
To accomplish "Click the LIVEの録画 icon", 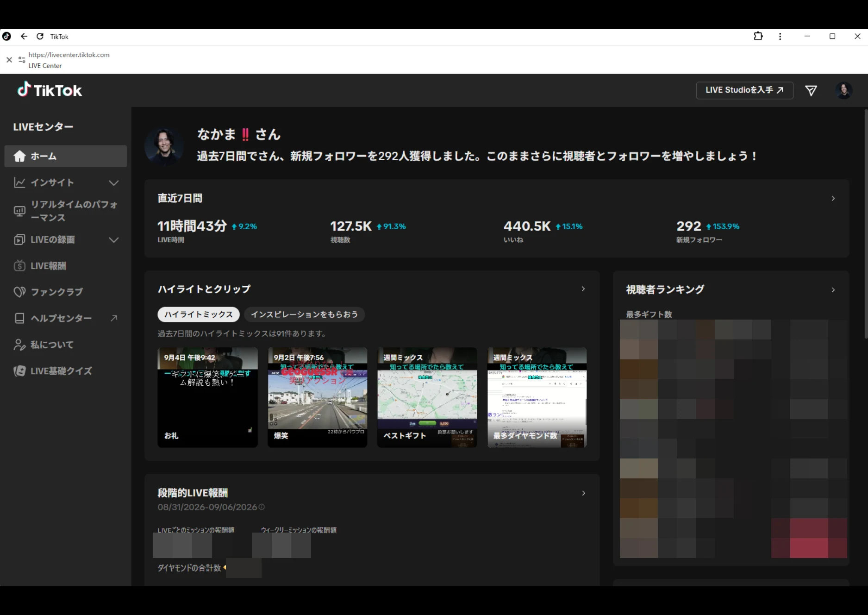I will 19,239.
